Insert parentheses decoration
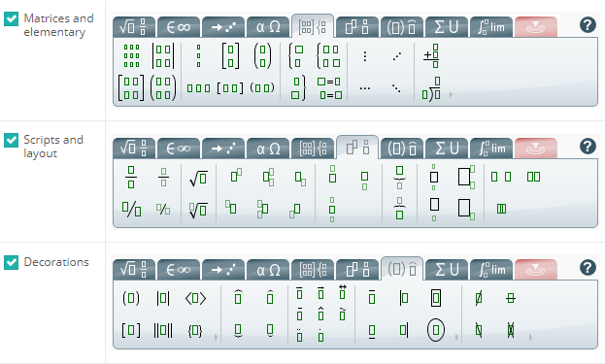The image size is (605, 364). point(131,298)
